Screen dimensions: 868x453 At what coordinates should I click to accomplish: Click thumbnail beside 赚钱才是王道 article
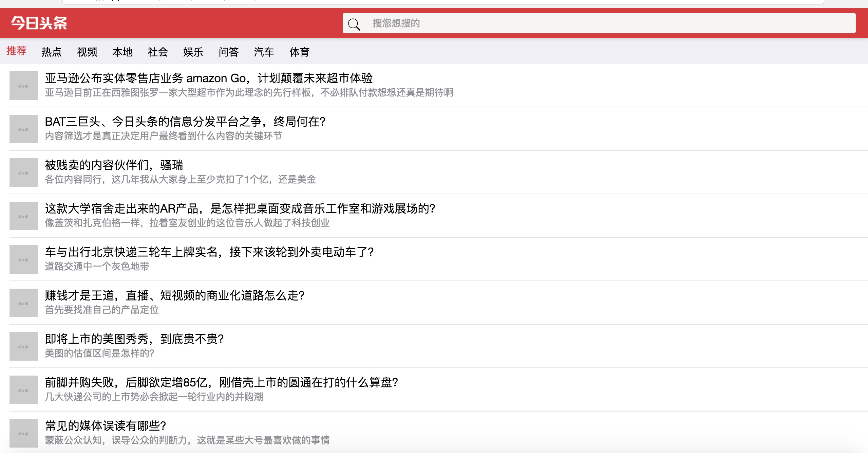click(24, 303)
